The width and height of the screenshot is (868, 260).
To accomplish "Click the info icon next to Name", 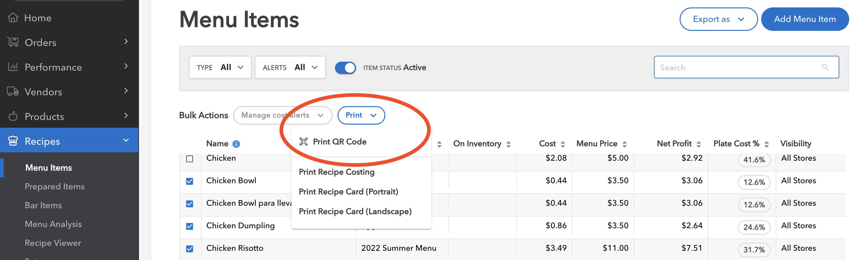I will (236, 144).
